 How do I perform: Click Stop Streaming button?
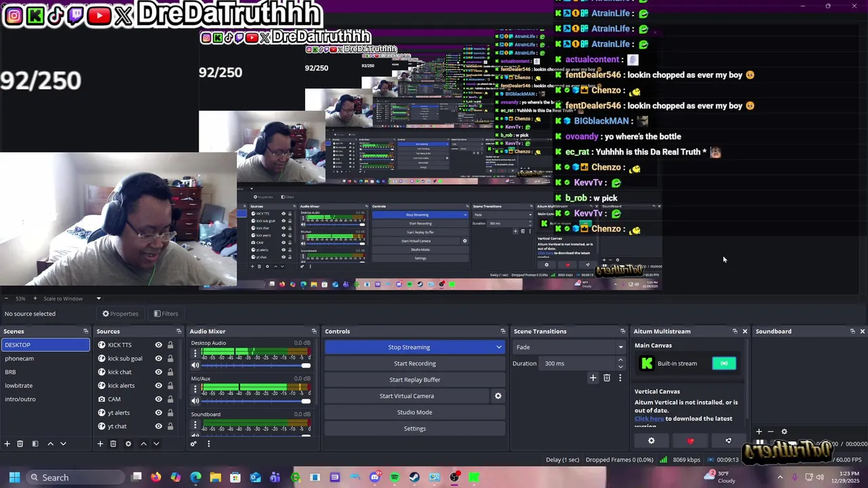point(409,348)
